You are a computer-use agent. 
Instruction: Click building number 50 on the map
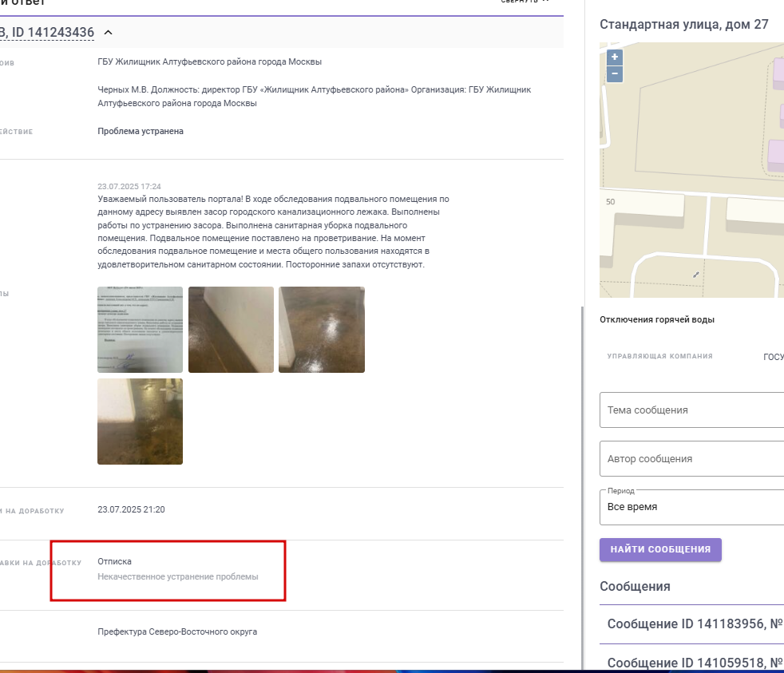(x=611, y=202)
